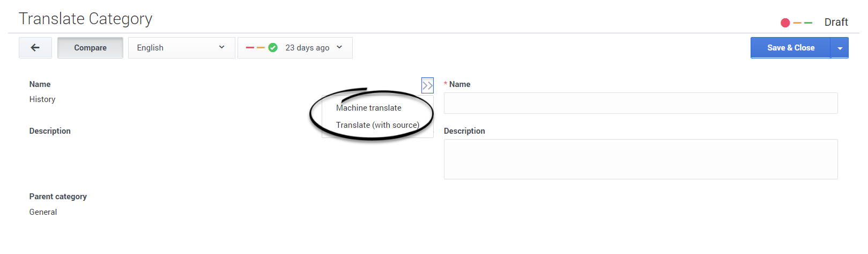Select Translate (with source) menu option
Screen dimensions: 868x254
[x=377, y=125]
